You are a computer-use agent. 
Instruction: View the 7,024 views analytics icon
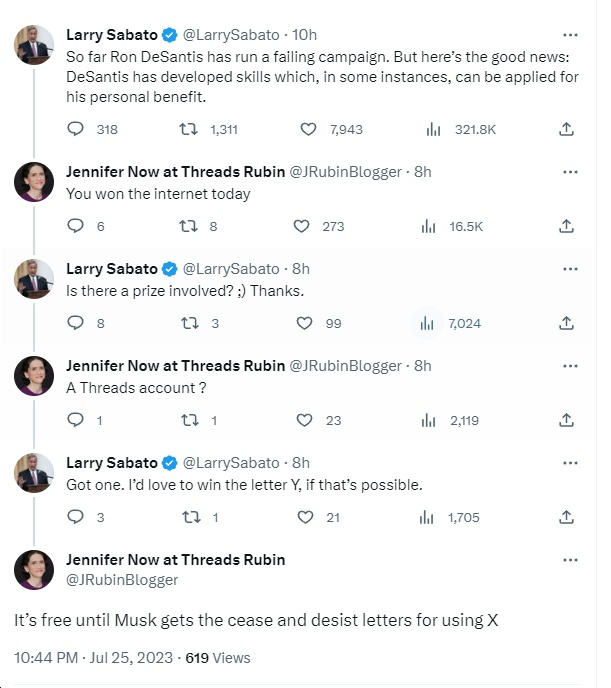coord(427,323)
